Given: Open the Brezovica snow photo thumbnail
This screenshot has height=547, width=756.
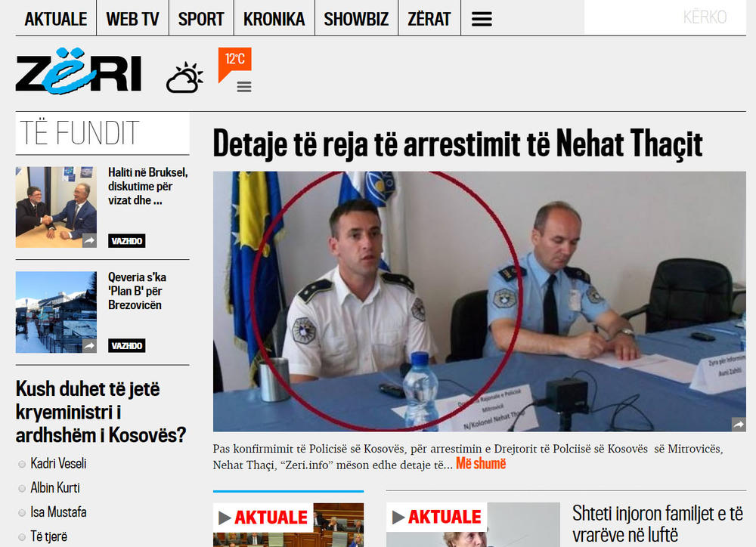Looking at the screenshot, I should [x=56, y=312].
